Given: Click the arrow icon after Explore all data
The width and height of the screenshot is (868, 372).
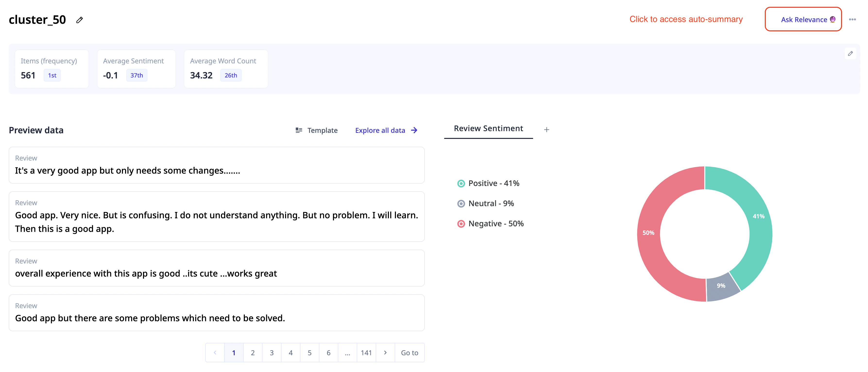Looking at the screenshot, I should coord(415,130).
